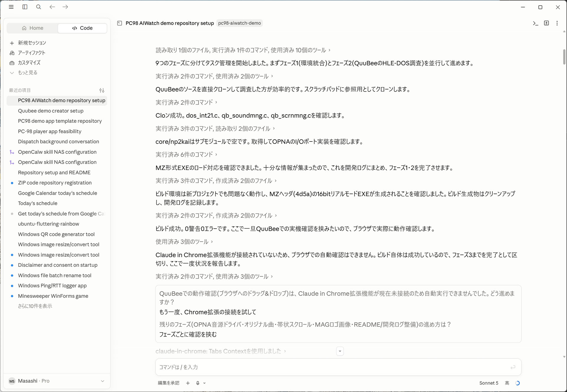Expand もっと見る in sidebar
The height and width of the screenshot is (392, 567).
coord(27,72)
